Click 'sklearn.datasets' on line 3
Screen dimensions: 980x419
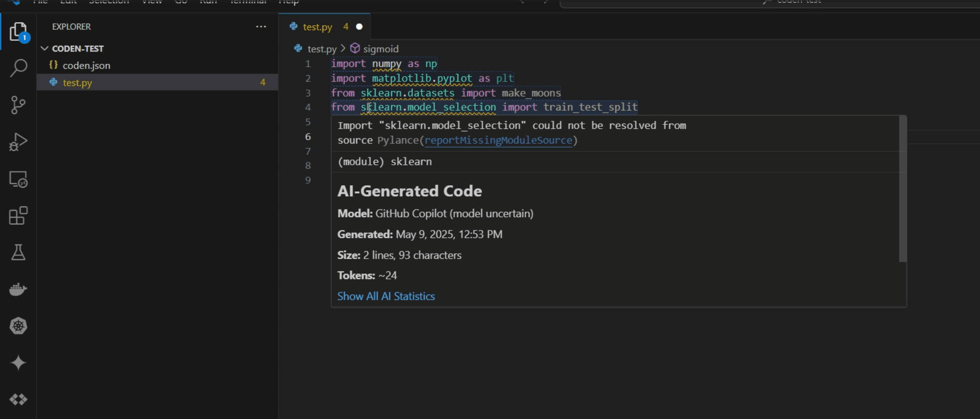coord(407,93)
